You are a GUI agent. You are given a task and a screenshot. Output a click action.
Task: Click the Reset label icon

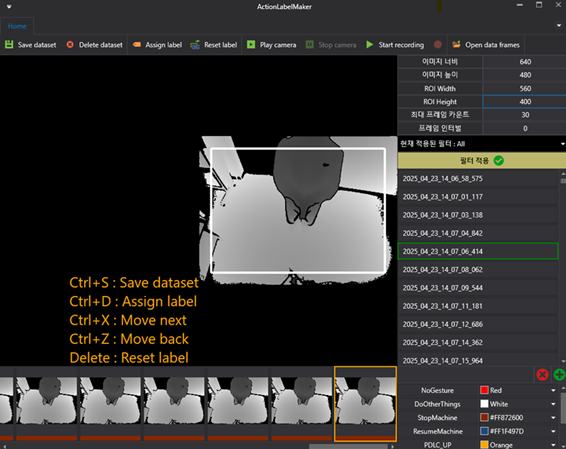(x=195, y=45)
